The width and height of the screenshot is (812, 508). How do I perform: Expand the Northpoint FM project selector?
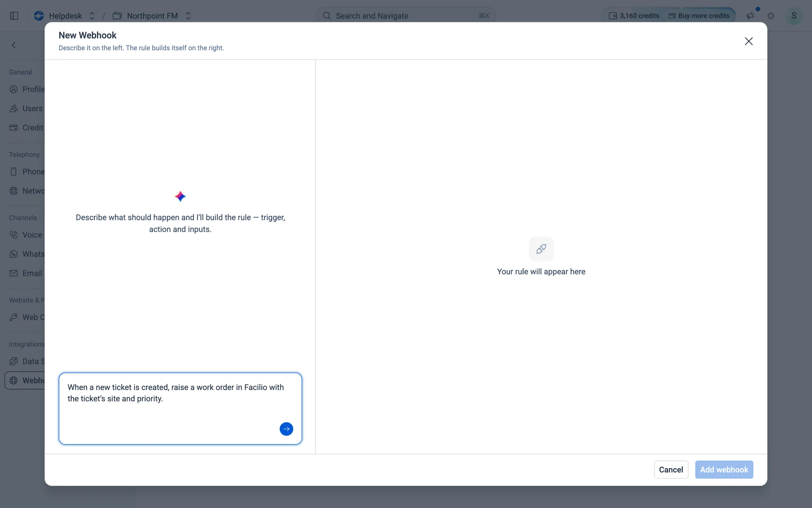(188, 15)
